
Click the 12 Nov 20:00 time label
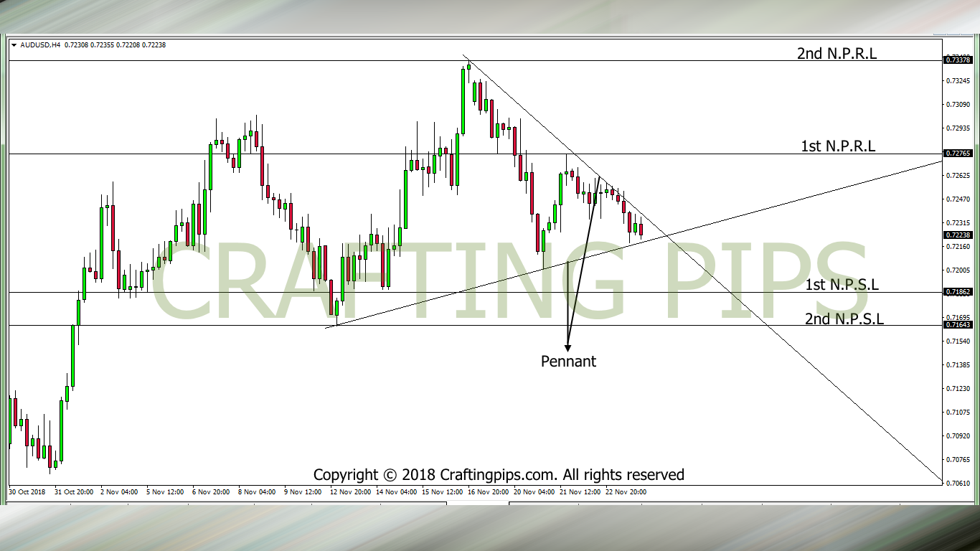click(x=351, y=492)
